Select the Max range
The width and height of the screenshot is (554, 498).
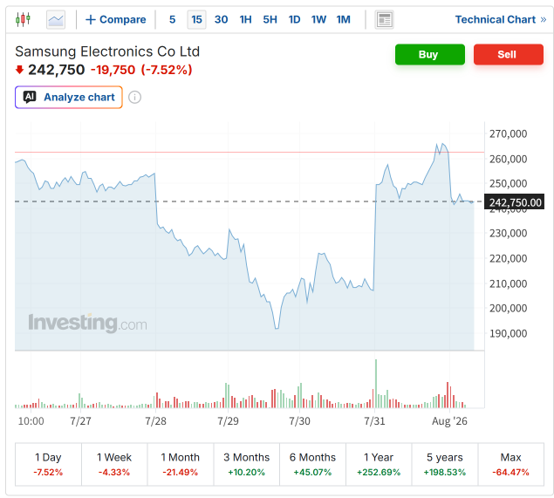511,464
